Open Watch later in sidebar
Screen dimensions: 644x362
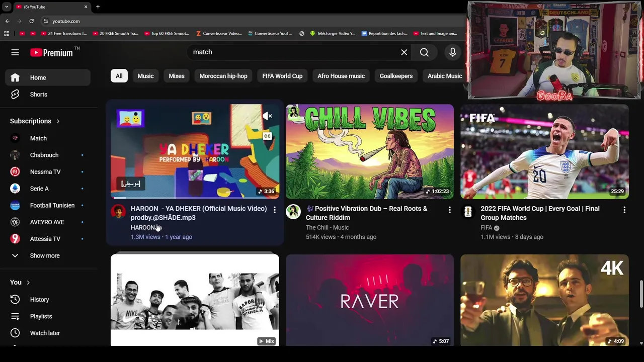pyautogui.click(x=48, y=333)
